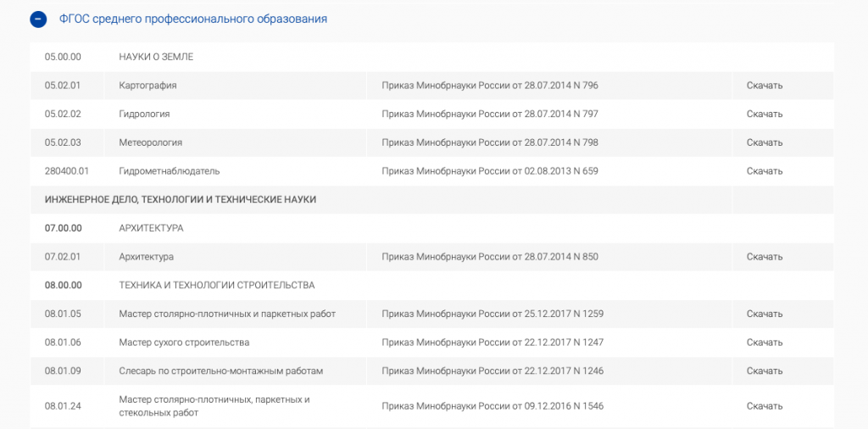The width and height of the screenshot is (868, 429).
Task: Click the ИНЖЕНЕРНОЕ ДЕЛО section heading row
Action: pos(180,199)
